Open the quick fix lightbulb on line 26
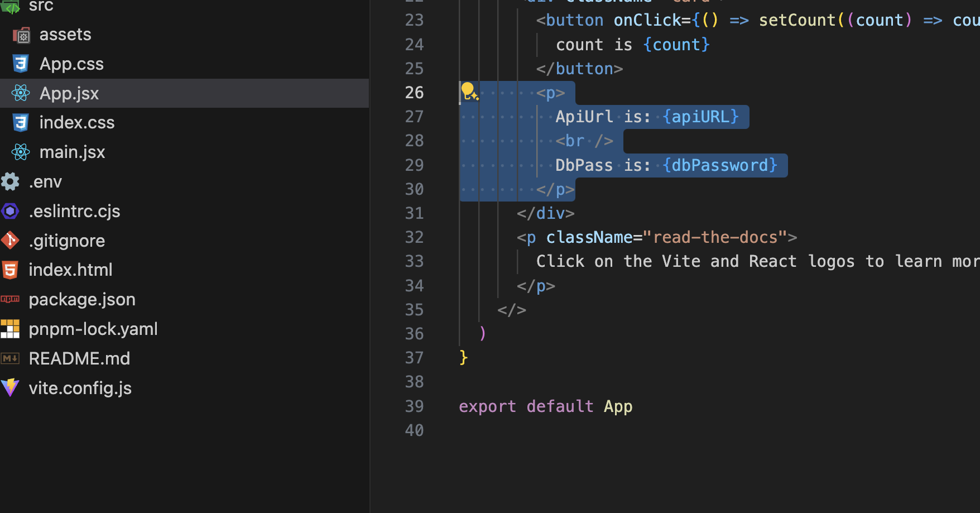 469,92
